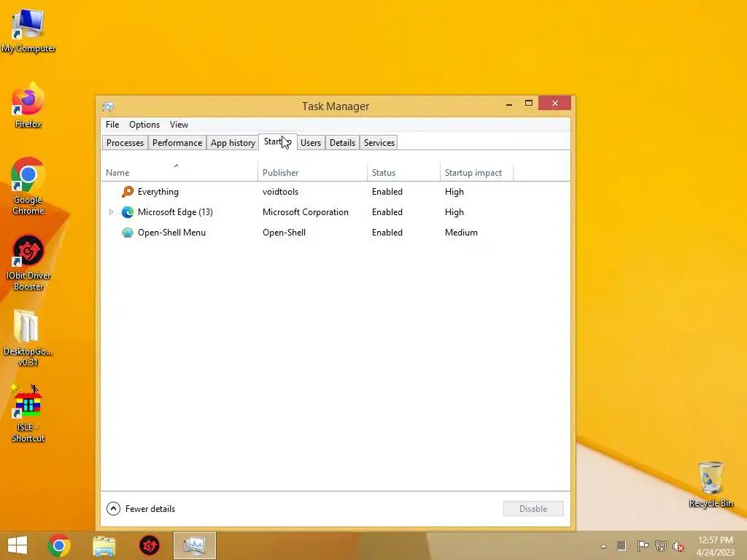This screenshot has width=747, height=560.
Task: Click the Open-Shell Menu shell icon
Action: (127, 233)
